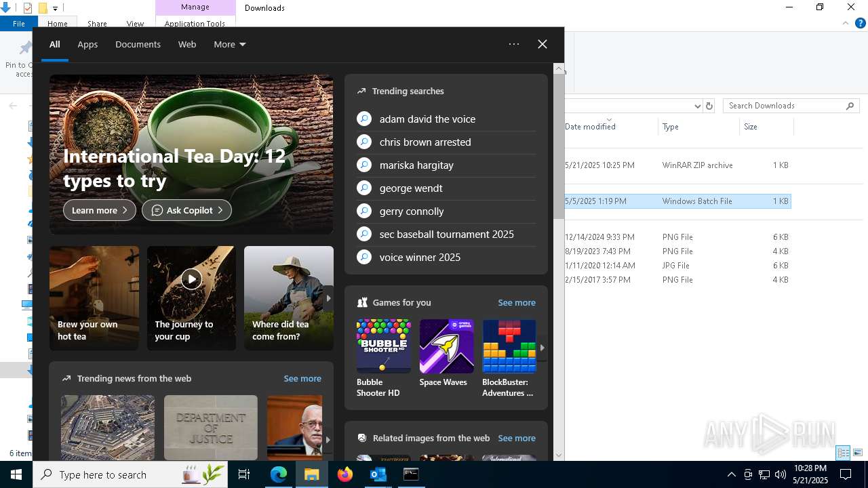Click the Ask Copilot button
868x488 pixels.
tap(186, 210)
